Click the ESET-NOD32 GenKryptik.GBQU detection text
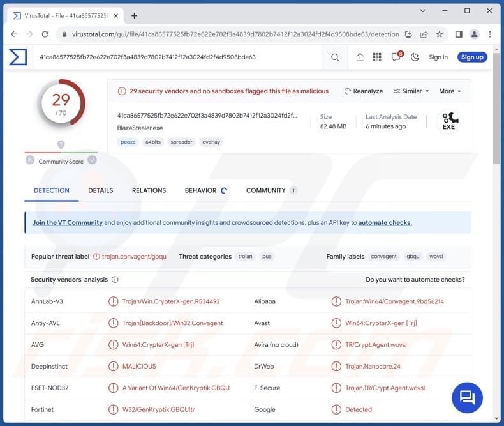 tap(176, 388)
